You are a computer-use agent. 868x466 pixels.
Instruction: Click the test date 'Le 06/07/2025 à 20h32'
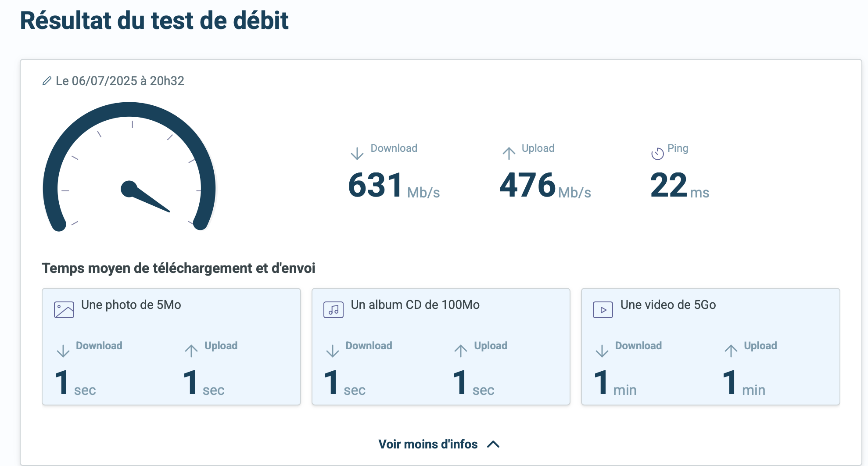click(x=120, y=81)
